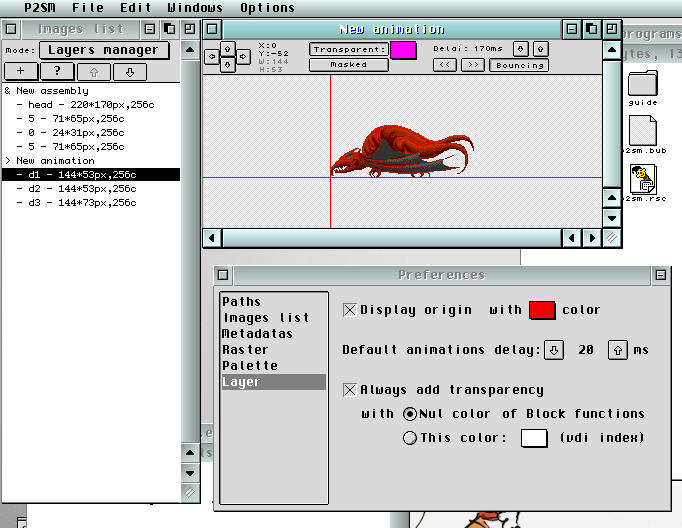
Task: Go to next frame with >> button
Action: 473,65
